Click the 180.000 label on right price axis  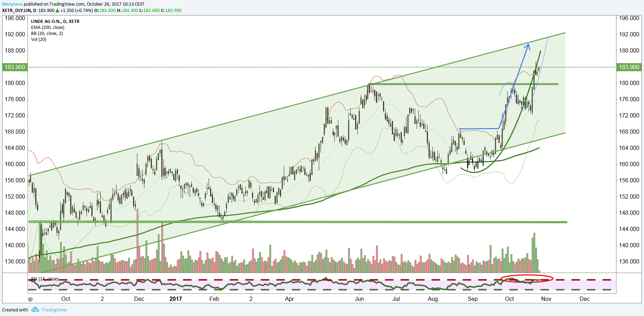(x=629, y=83)
